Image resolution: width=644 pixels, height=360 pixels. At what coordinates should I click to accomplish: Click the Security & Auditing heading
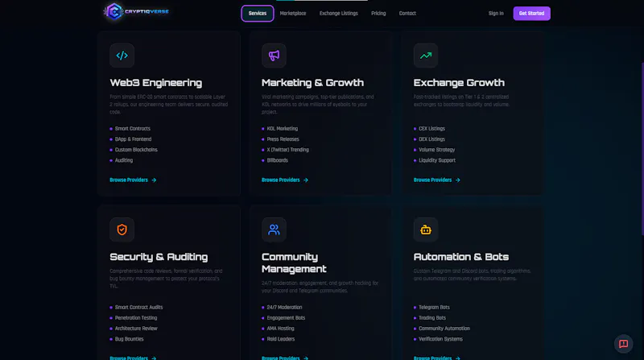tap(159, 257)
